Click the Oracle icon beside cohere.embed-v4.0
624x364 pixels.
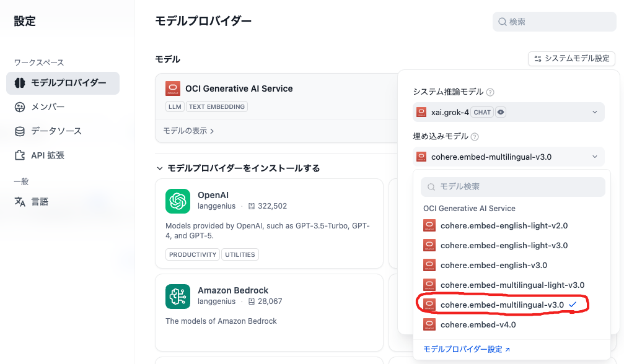point(429,324)
